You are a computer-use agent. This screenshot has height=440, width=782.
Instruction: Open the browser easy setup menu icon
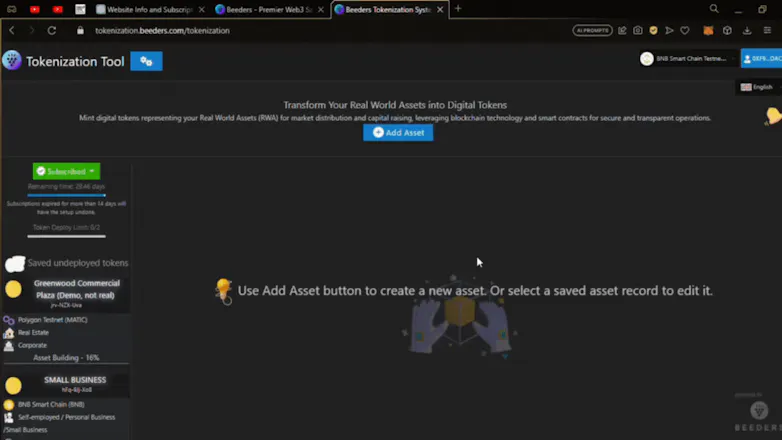[767, 30]
